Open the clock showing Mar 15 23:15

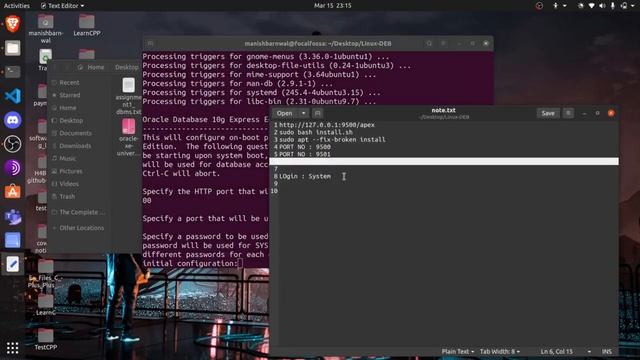click(333, 6)
